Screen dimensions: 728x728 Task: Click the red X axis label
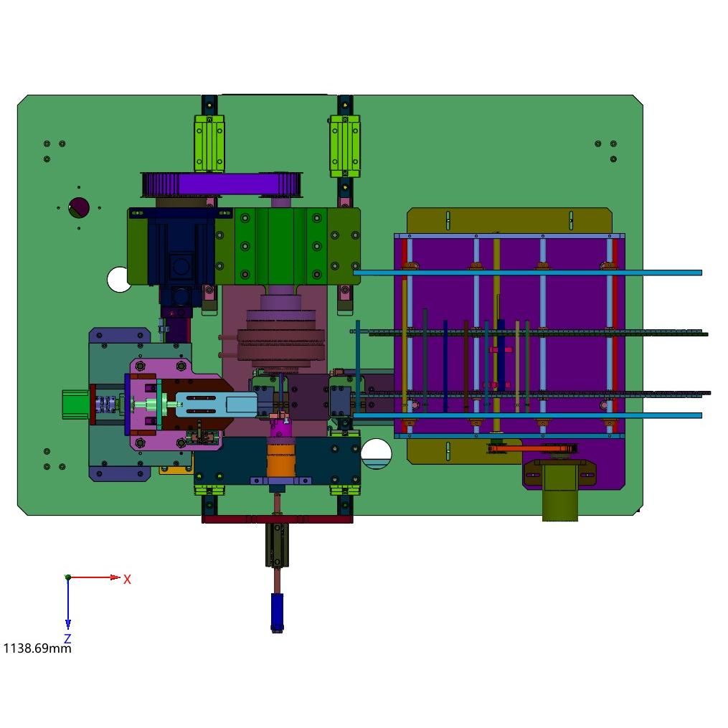[x=127, y=580]
